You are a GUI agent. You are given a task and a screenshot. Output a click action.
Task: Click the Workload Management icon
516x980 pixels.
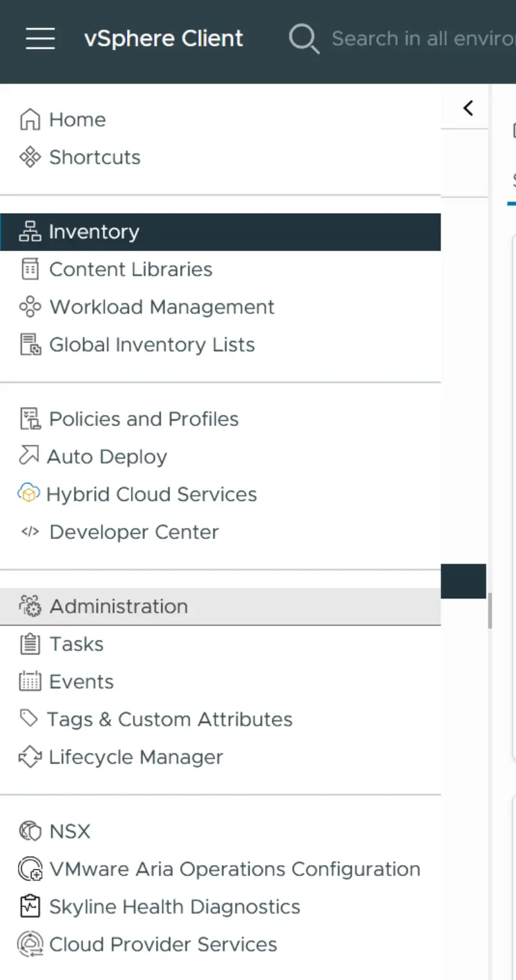click(30, 307)
